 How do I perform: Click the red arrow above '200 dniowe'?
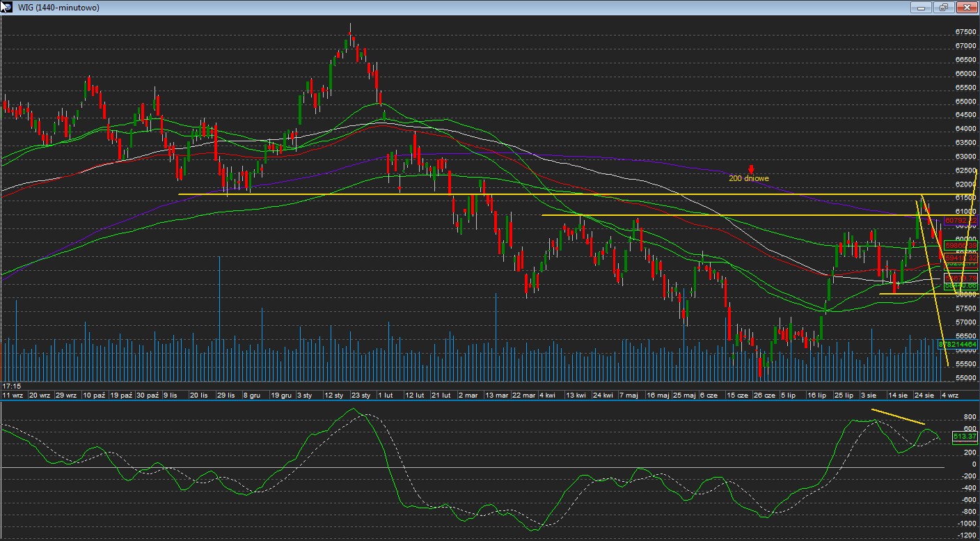pyautogui.click(x=751, y=169)
